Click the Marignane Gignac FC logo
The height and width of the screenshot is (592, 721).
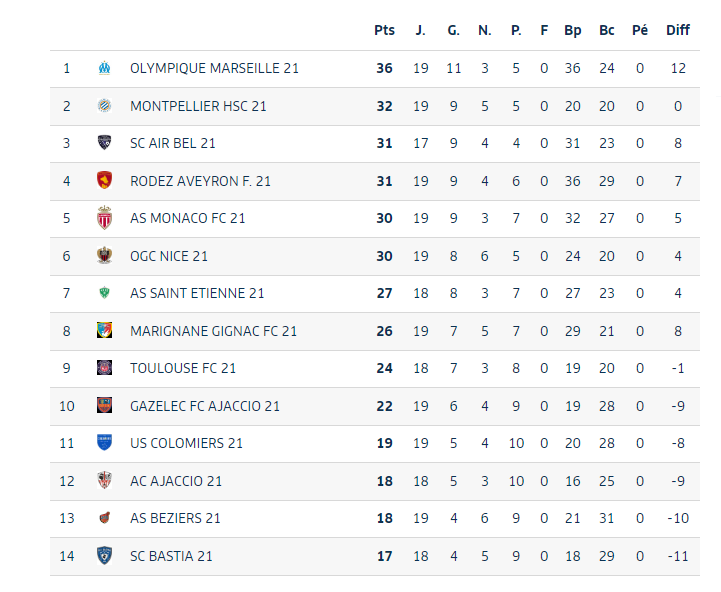104,331
